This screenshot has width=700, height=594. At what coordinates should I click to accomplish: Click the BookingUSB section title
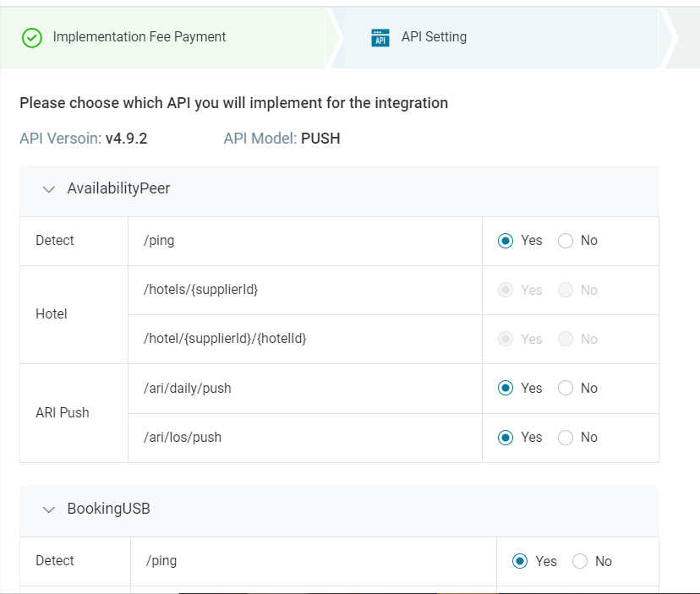tap(108, 509)
